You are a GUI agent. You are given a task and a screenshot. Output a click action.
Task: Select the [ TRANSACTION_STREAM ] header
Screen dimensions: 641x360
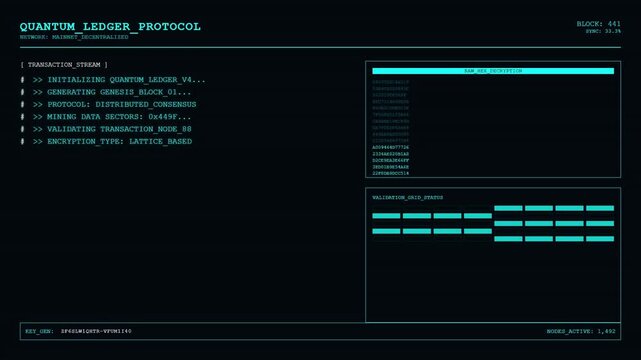[64, 65]
